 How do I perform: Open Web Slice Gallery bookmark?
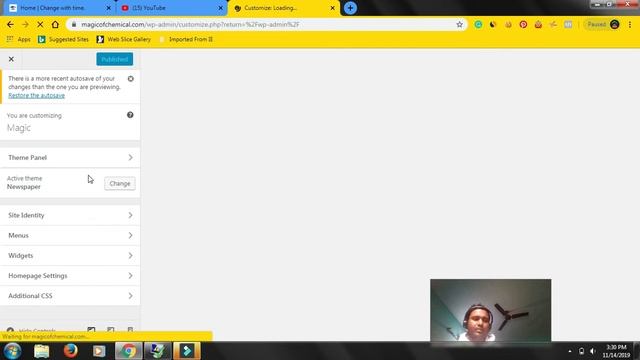click(124, 40)
